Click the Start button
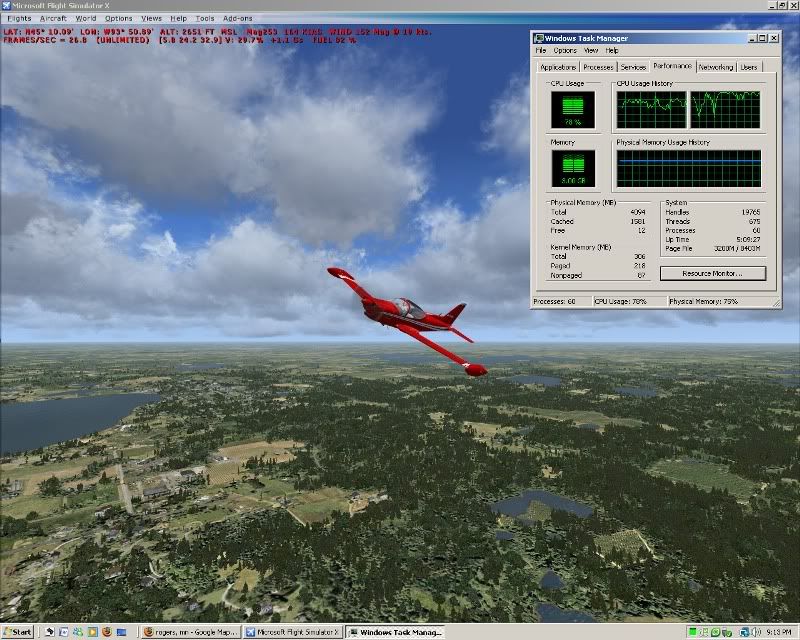Image resolution: width=800 pixels, height=640 pixels. (17, 632)
